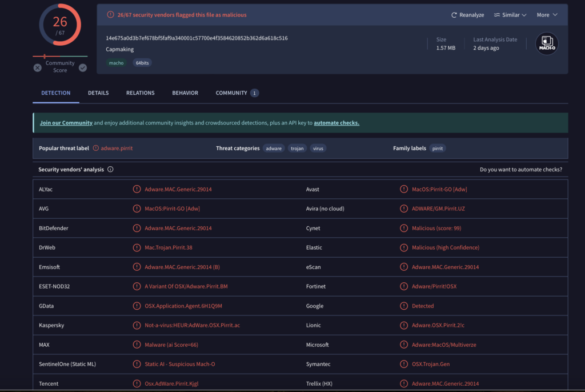Select the virus threat category chip
585x392 pixels.
pos(318,148)
